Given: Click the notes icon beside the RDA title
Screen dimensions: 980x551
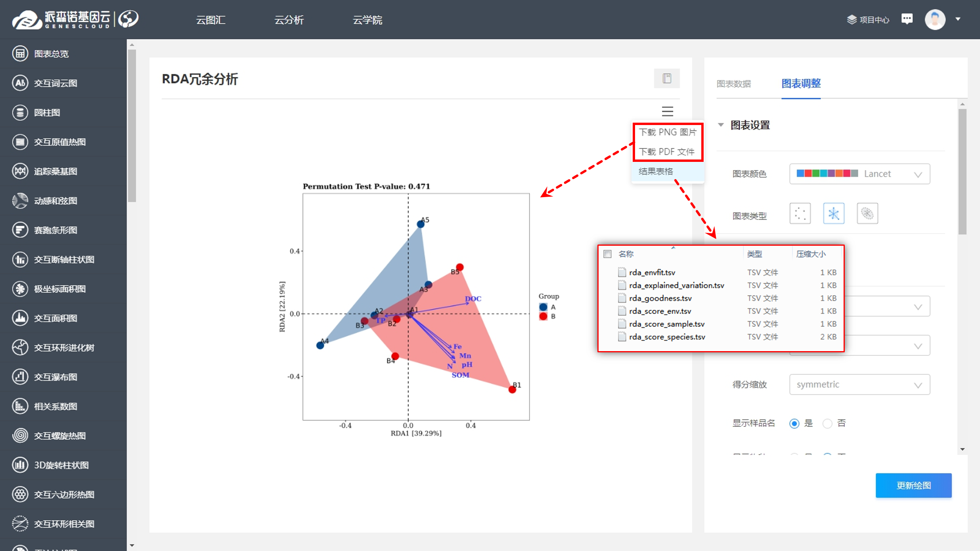Looking at the screenshot, I should click(666, 78).
